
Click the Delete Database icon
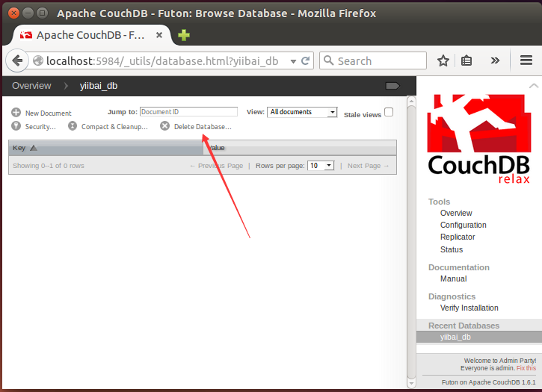tap(165, 126)
